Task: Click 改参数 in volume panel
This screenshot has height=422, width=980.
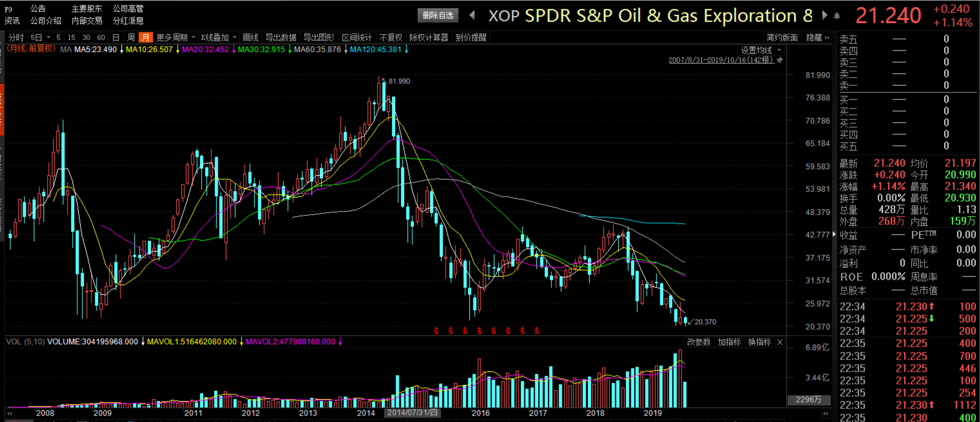Action: coord(699,342)
